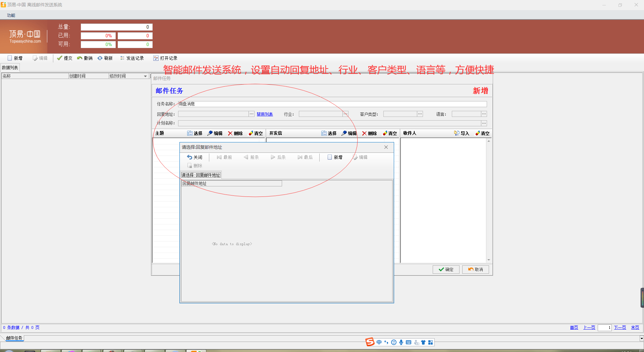Click the 回复邮件地址 column header
The width and height of the screenshot is (644, 352).
pyautogui.click(x=232, y=183)
